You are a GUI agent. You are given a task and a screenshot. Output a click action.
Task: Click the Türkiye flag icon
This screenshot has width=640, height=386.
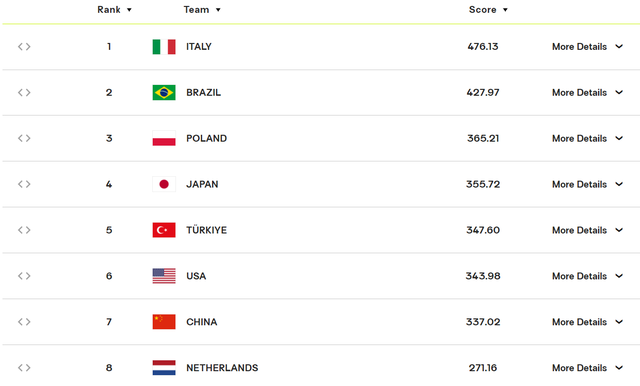pyautogui.click(x=164, y=230)
